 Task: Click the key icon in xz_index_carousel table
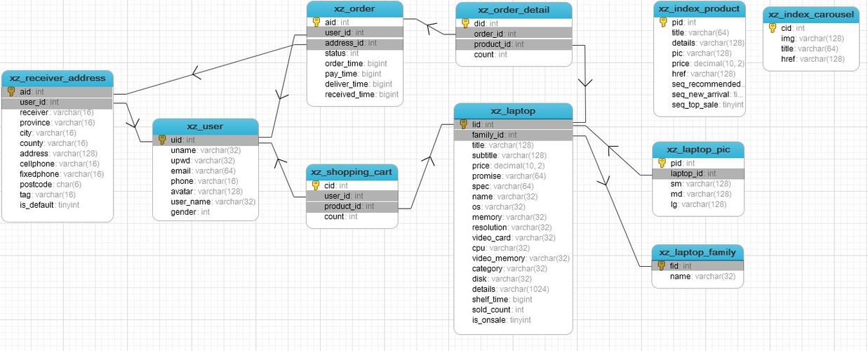tap(773, 28)
